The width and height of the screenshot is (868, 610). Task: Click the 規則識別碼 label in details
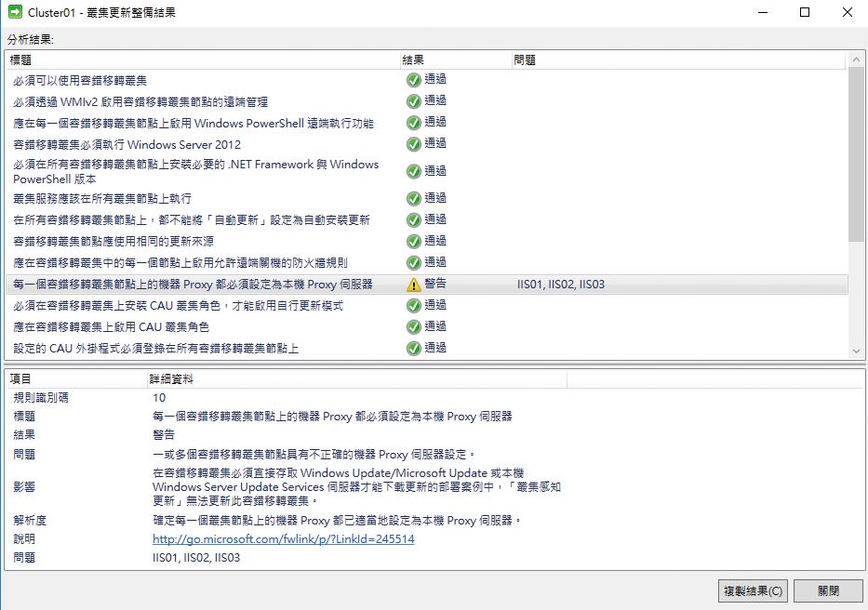tap(41, 398)
